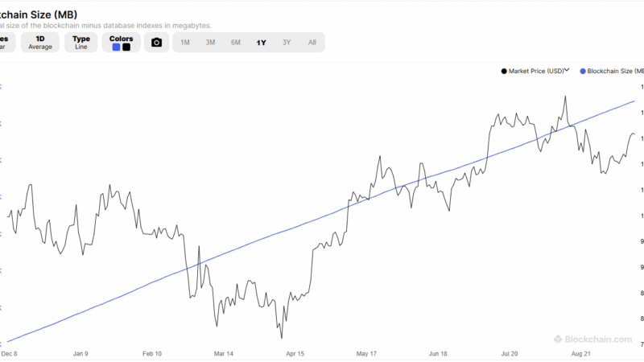Image resolution: width=644 pixels, height=362 pixels.
Task: Click the blue Blockchain Size legend dot
Action: click(x=583, y=71)
